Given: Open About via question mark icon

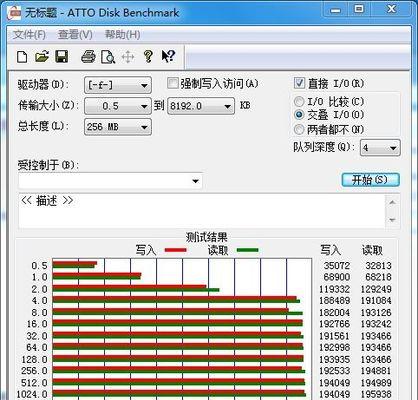Looking at the screenshot, I should click(x=148, y=57).
